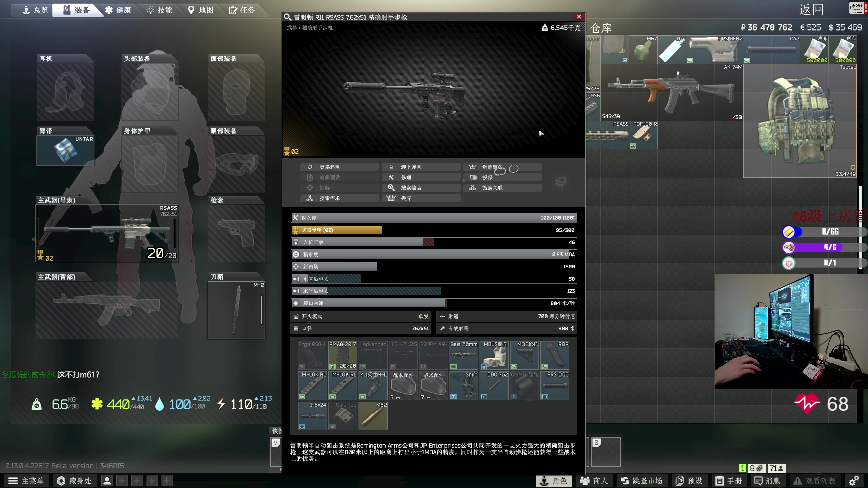
Task: Click the 0.83 MOA accuracy value
Action: (x=563, y=255)
